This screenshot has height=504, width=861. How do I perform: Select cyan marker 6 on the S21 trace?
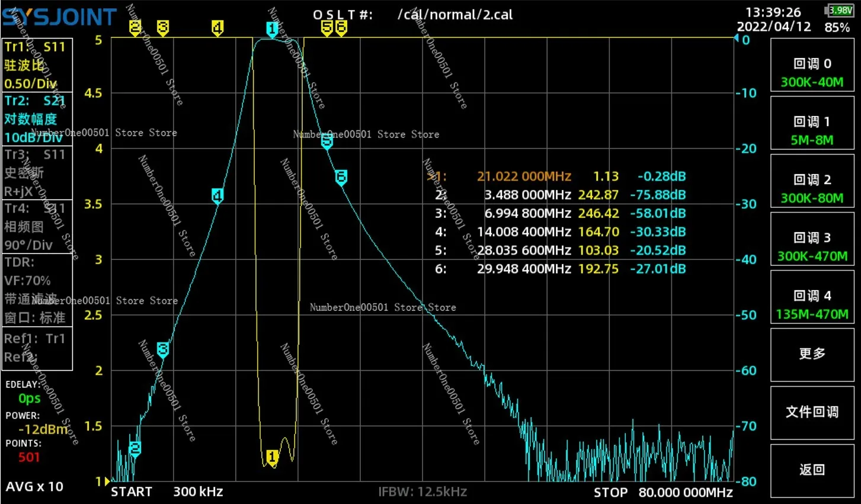pos(341,177)
